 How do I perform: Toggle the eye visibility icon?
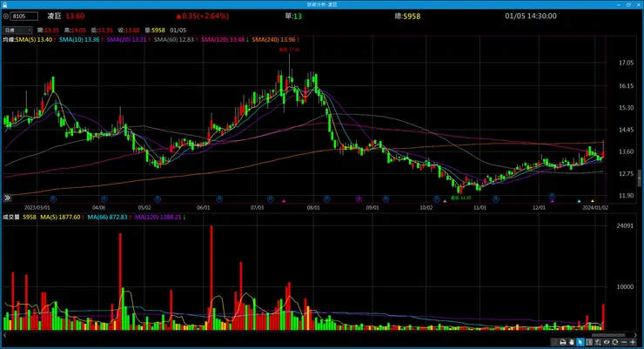tap(607, 342)
